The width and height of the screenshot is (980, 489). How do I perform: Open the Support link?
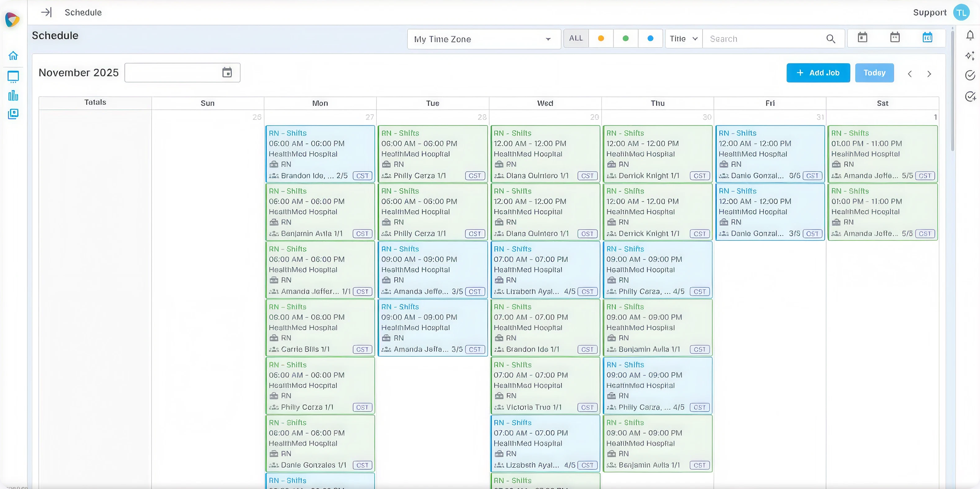tap(929, 13)
